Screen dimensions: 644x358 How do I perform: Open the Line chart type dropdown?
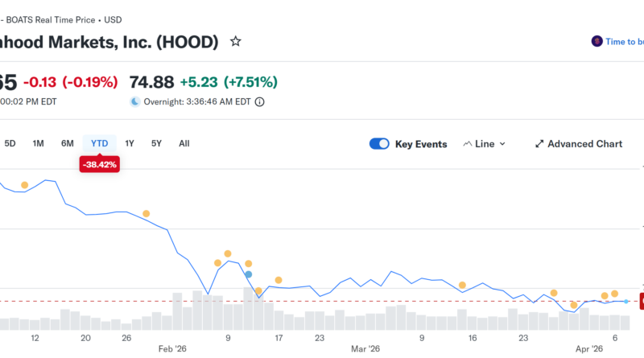point(485,144)
